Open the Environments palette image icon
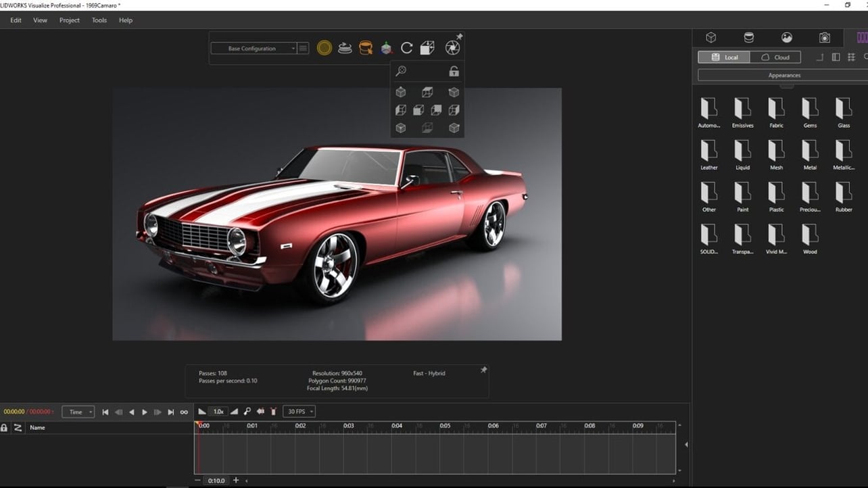This screenshot has height=488, width=868. (x=788, y=37)
